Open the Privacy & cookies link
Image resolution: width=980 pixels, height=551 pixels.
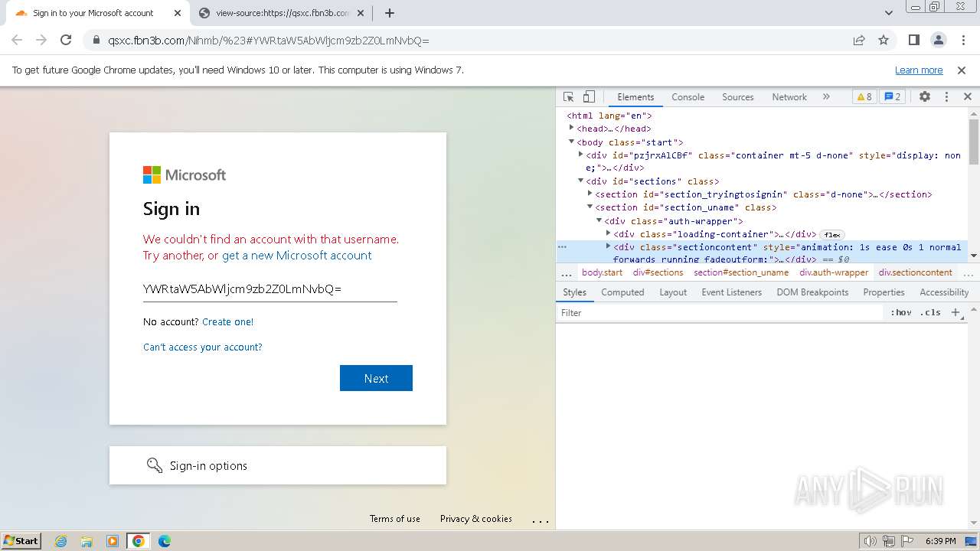pos(475,519)
